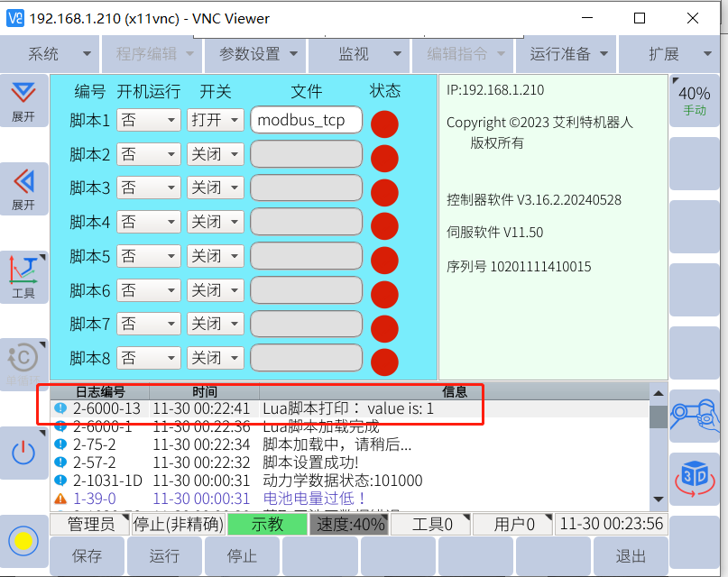Click the red status indicator for 脚本4
Image resolution: width=728 pixels, height=577 pixels.
pos(384,225)
